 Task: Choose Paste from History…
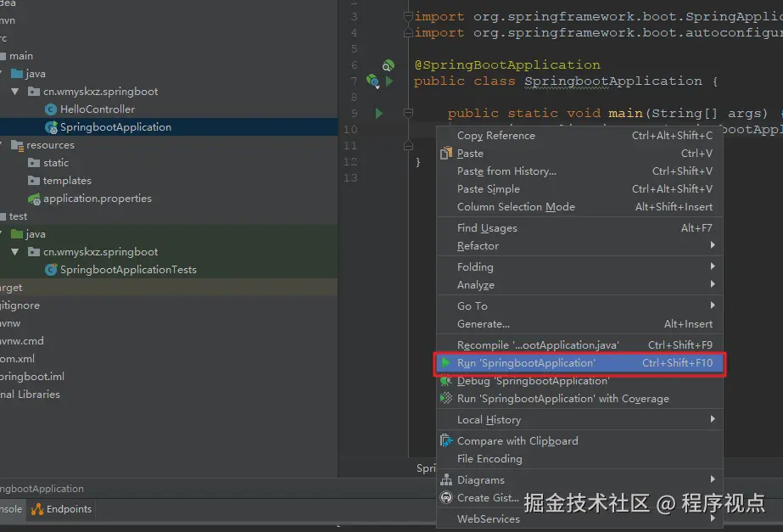tap(579, 171)
